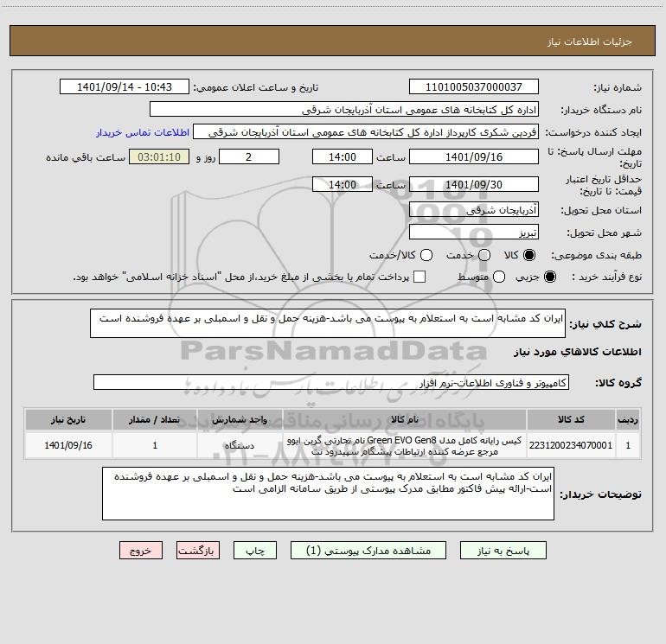Click the 'اطلاعات کالاهای مورد نیاز' section heading

(x=577, y=352)
